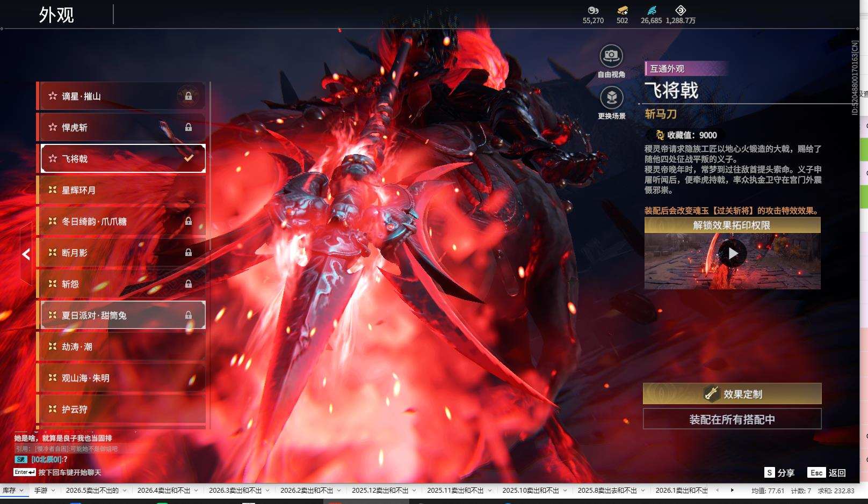868x504 pixels.
Task: Switch to the 2026.1卖出和不出 sheet tab
Action: [682, 491]
